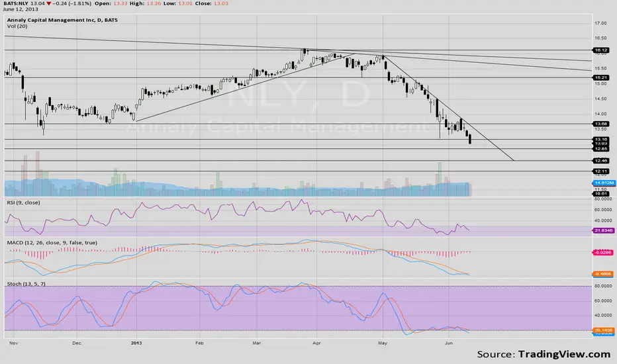Click the pink -0.0286 MACD histogram tag

pyautogui.click(x=603, y=252)
